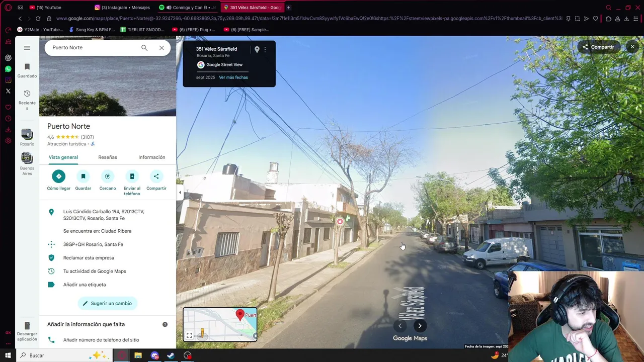
Task: Open the Instagram Mensajes browser tab
Action: click(125, 8)
